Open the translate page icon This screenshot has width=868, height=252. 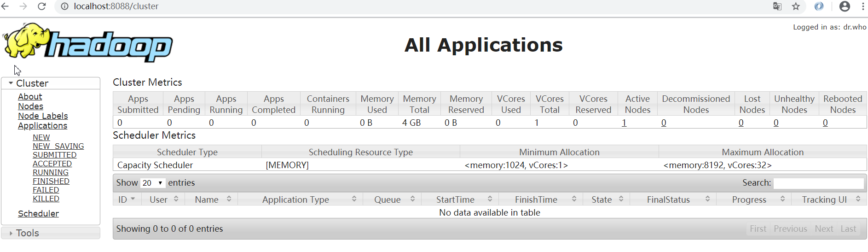(x=777, y=6)
